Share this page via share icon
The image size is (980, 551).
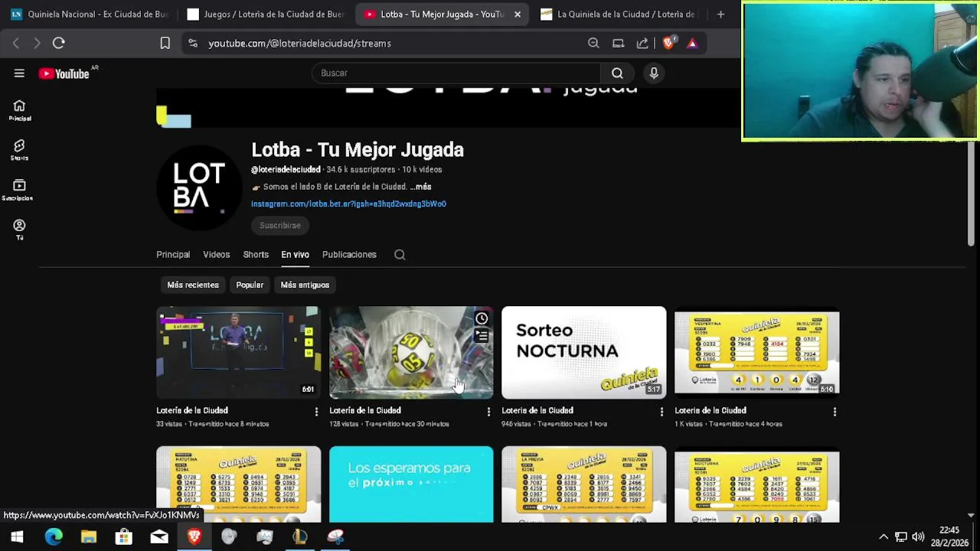pos(642,44)
